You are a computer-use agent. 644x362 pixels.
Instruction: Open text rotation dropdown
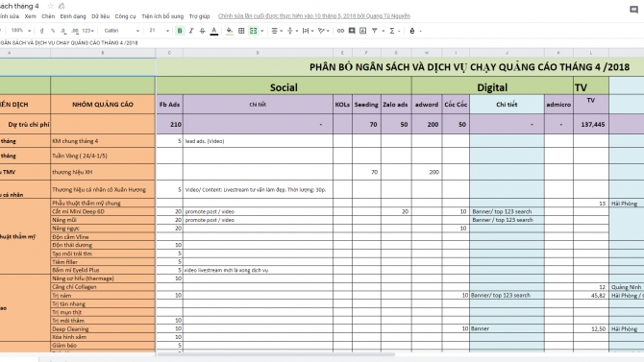click(324, 31)
